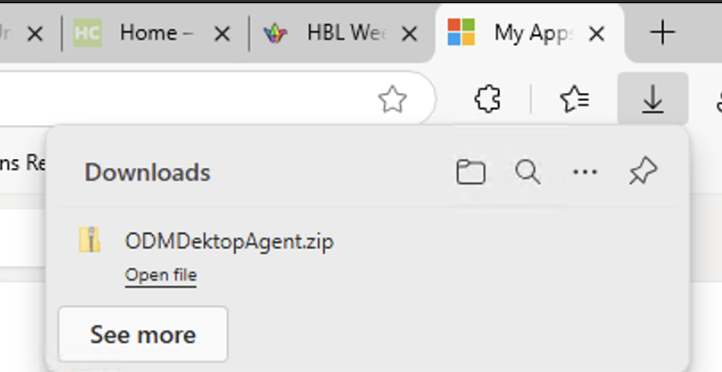Open a new tab with plus

tap(663, 33)
